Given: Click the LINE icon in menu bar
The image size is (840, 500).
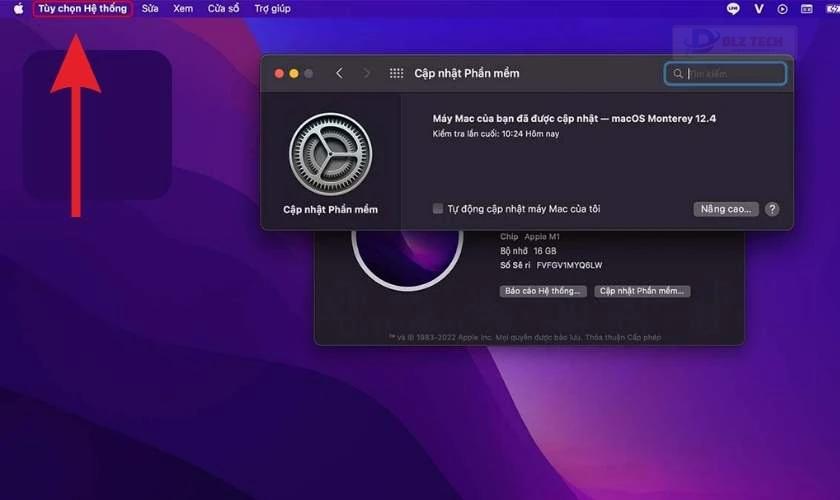Looking at the screenshot, I should (733, 9).
